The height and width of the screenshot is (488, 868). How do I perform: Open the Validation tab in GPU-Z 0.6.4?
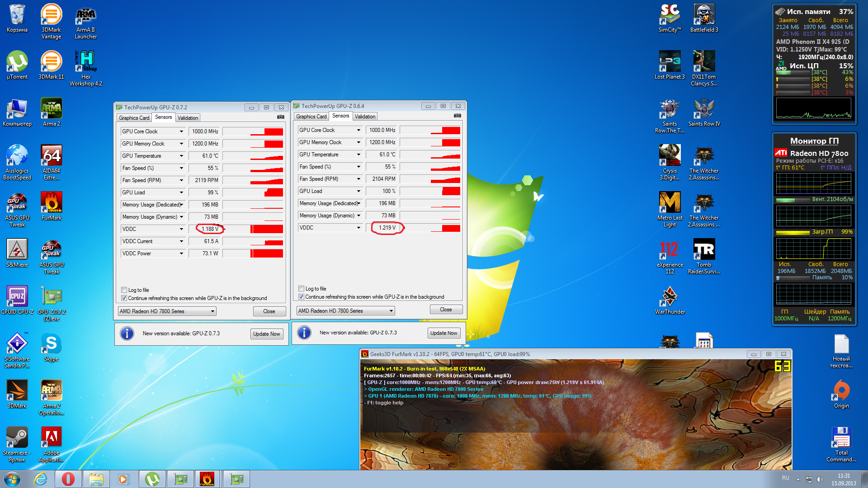[365, 117]
